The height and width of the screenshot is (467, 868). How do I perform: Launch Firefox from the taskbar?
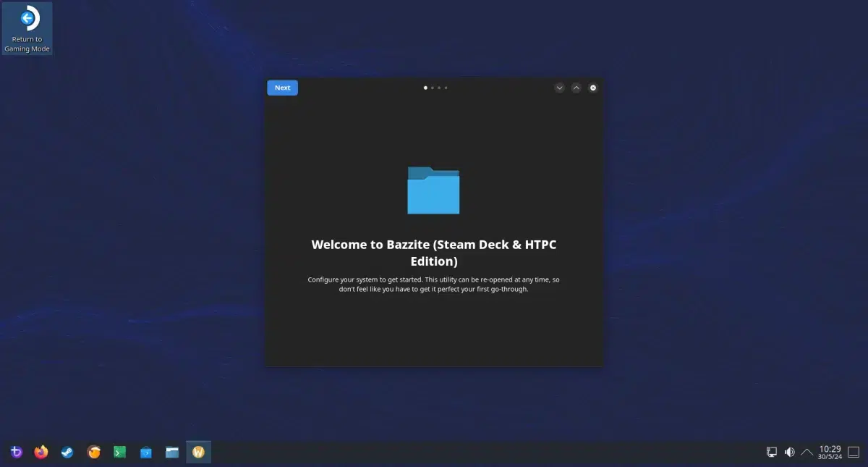41,451
